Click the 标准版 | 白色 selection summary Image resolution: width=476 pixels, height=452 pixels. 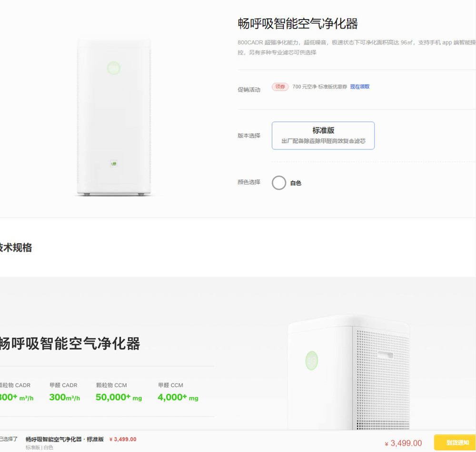(x=39, y=447)
